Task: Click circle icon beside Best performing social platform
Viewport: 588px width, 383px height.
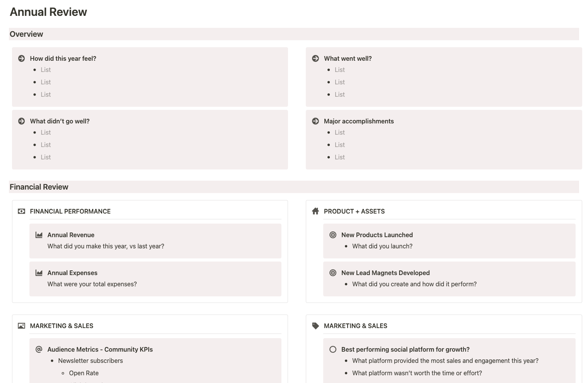Action: point(333,349)
